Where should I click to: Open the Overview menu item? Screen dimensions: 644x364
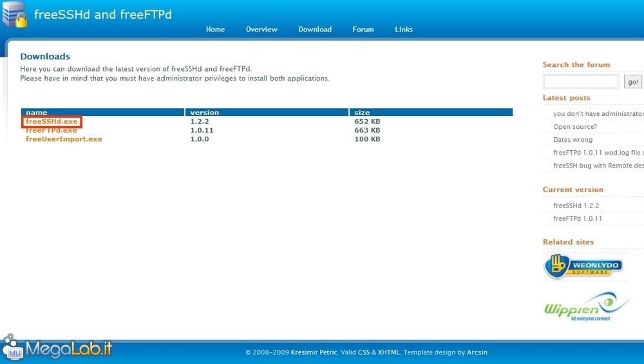261,29
